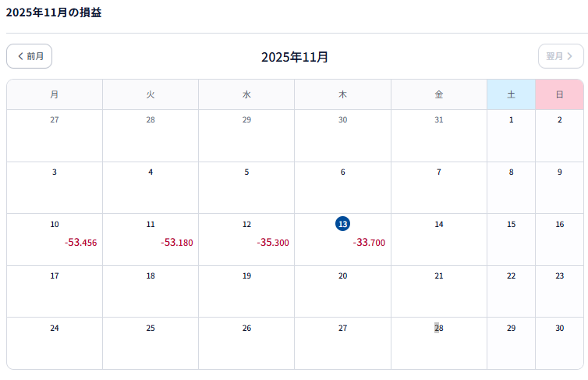This screenshot has width=588, height=380.
Task: Click the 2025年11月 month title
Action: click(x=295, y=57)
